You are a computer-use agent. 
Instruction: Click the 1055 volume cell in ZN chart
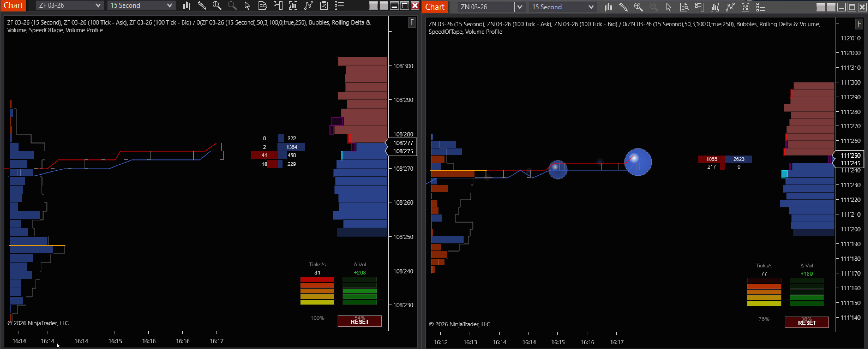point(711,159)
